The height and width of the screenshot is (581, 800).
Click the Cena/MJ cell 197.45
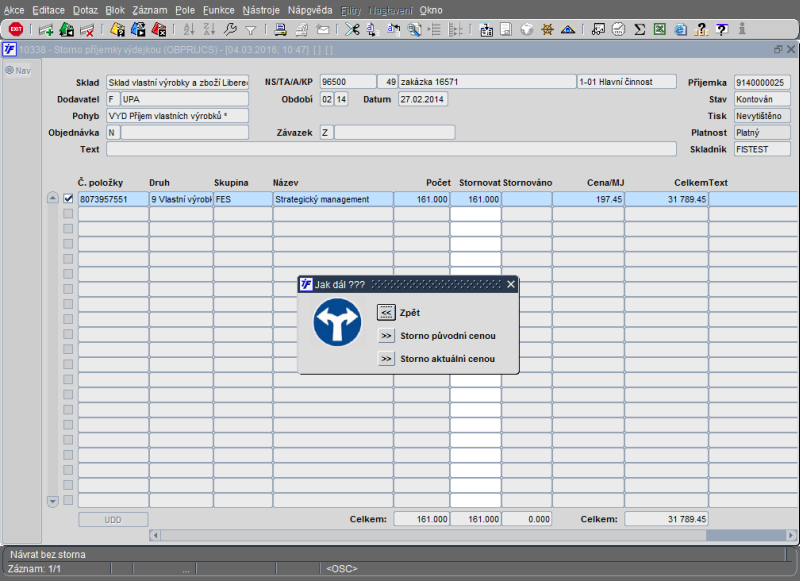(588, 199)
